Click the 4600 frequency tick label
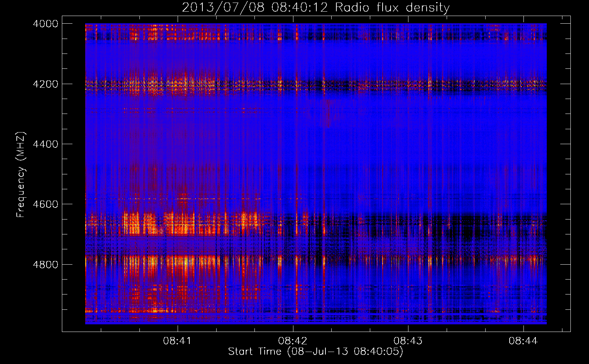The height and width of the screenshot is (364, 589). pyautogui.click(x=46, y=204)
